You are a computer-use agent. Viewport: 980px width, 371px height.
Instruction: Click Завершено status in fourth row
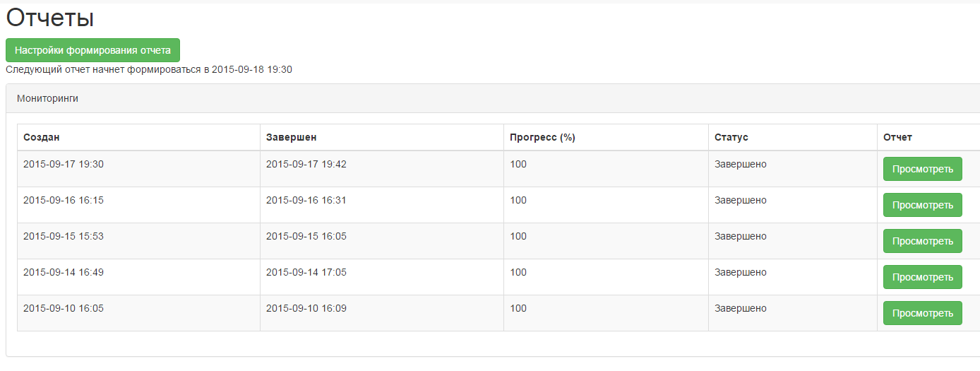pos(741,272)
